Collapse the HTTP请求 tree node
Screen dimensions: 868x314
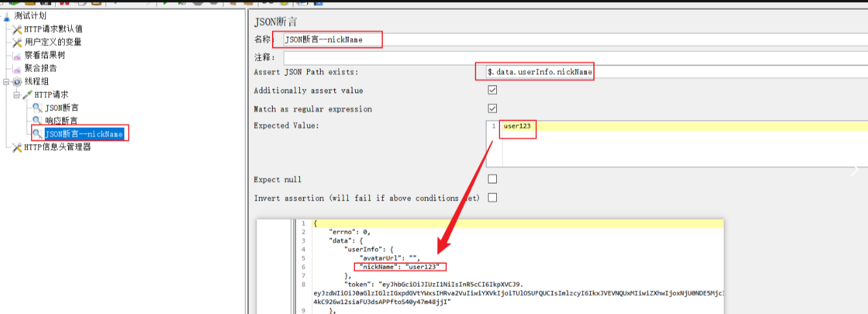[17, 95]
